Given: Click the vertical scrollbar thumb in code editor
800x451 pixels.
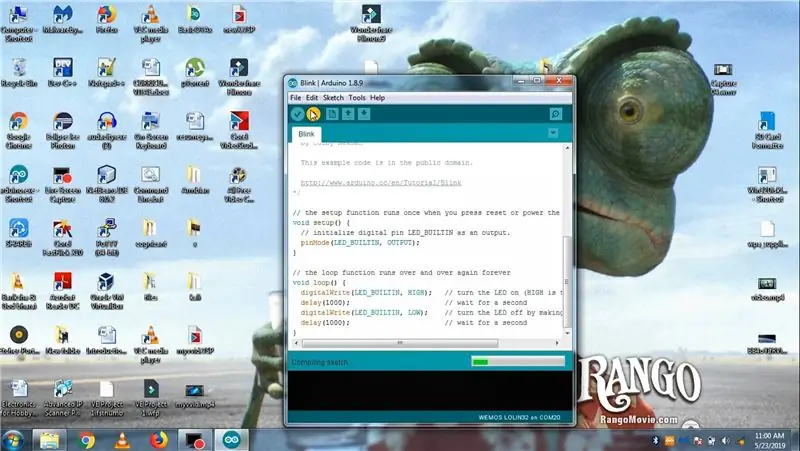Looking at the screenshot, I should 567,281.
